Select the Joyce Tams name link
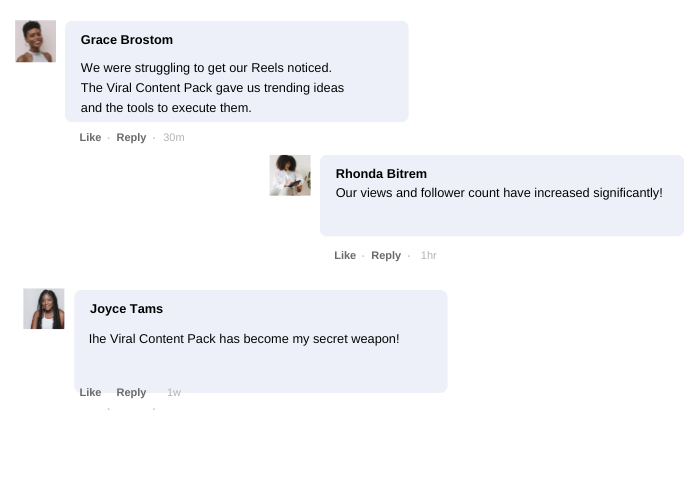Viewport: 700px width, 500px height. point(126,309)
